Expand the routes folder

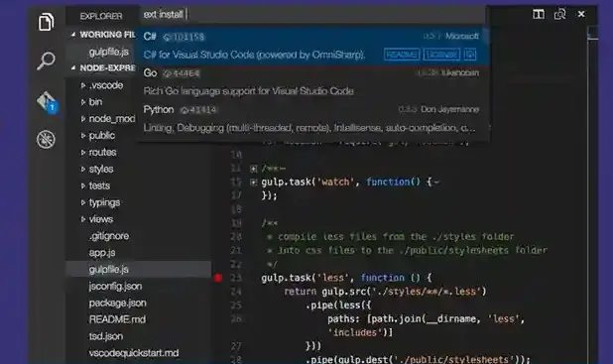coord(83,153)
